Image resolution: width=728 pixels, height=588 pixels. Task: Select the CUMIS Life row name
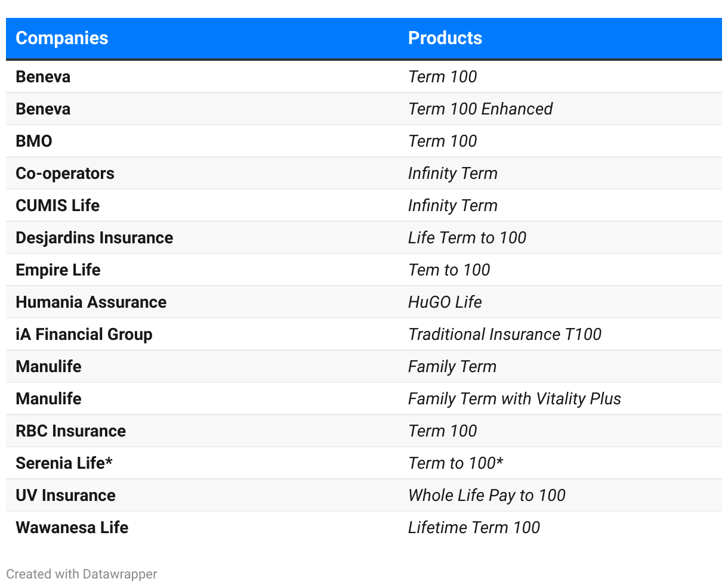coord(57,206)
